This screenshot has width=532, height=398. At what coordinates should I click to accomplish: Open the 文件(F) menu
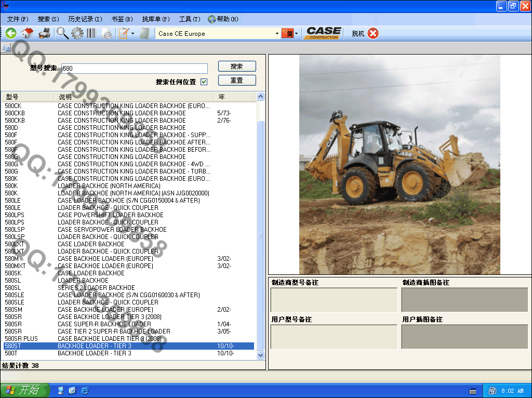pyautogui.click(x=18, y=19)
